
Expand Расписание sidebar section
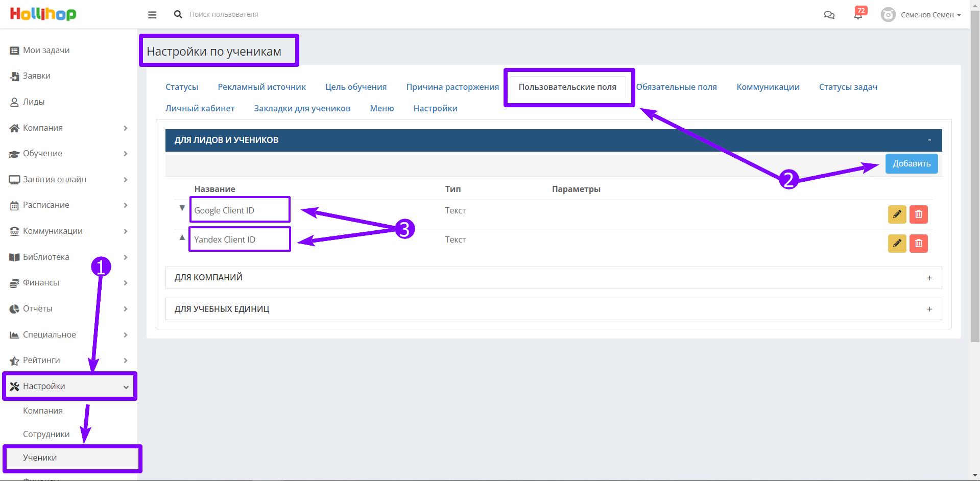tap(68, 205)
